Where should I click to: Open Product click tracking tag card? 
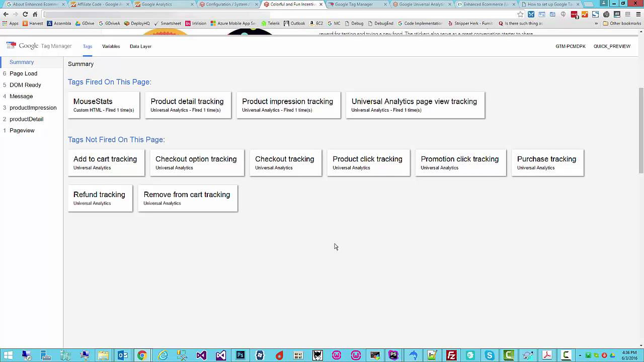[368, 162]
